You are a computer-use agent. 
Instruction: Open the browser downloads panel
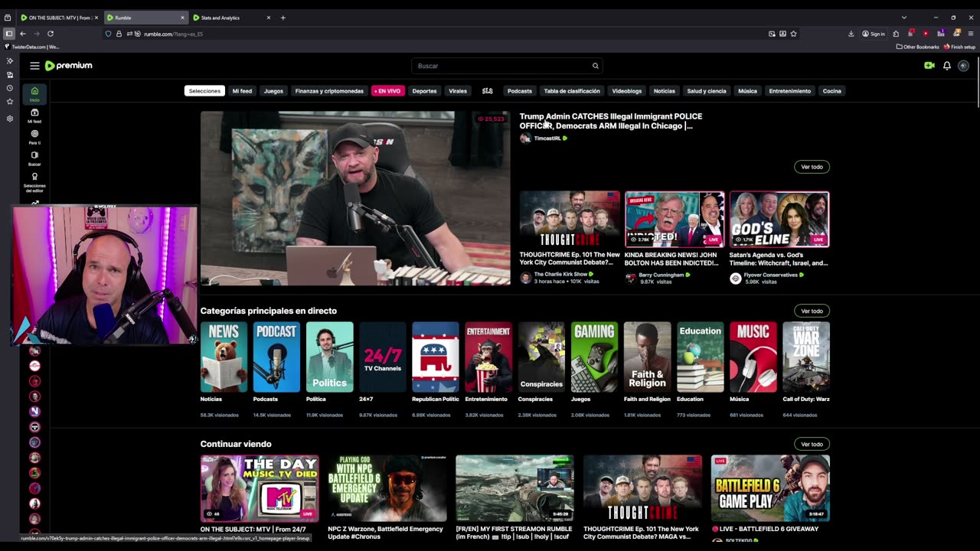tap(851, 34)
